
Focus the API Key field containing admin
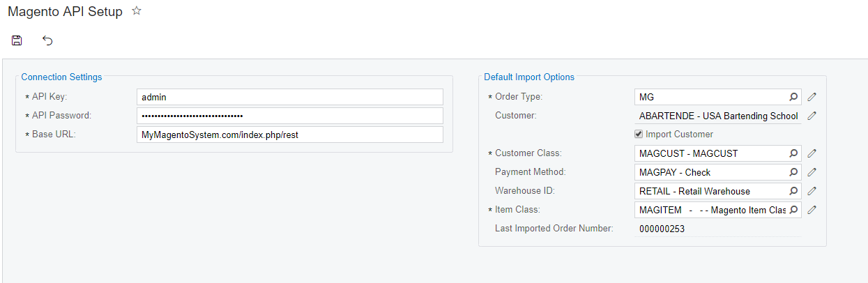[290, 98]
